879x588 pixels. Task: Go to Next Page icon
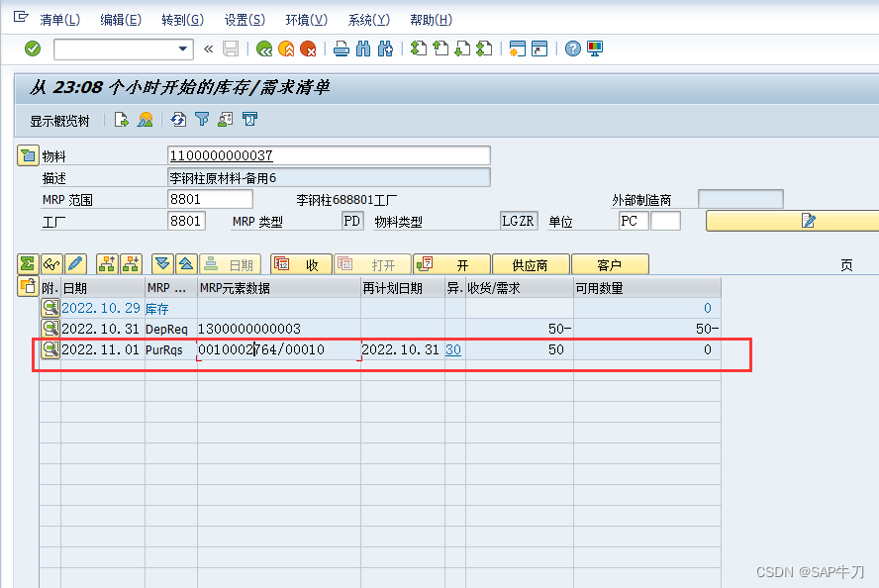tap(462, 49)
